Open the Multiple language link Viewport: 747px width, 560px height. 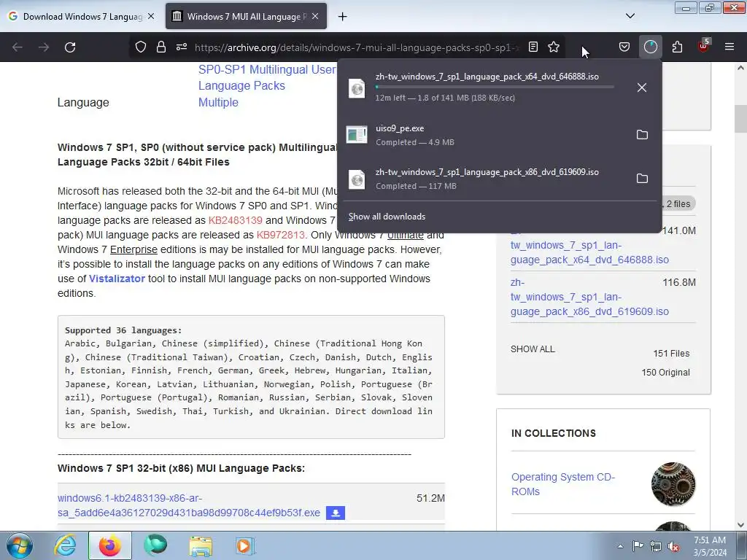(x=218, y=102)
